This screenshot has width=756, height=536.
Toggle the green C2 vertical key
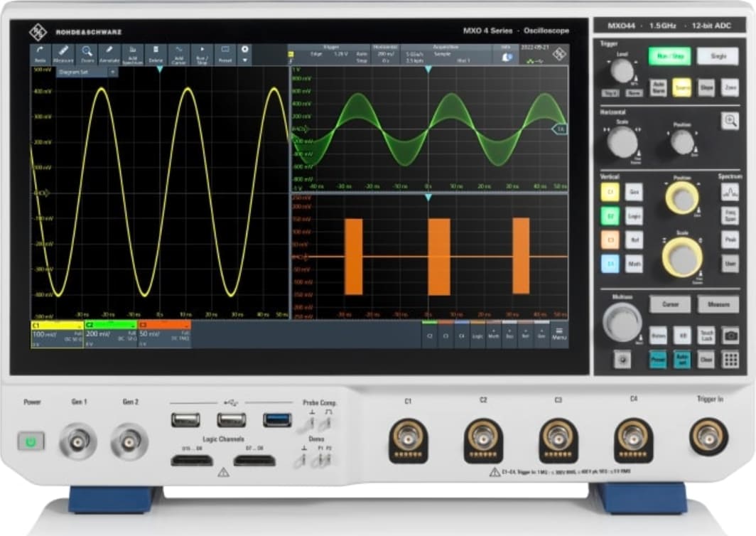click(610, 215)
